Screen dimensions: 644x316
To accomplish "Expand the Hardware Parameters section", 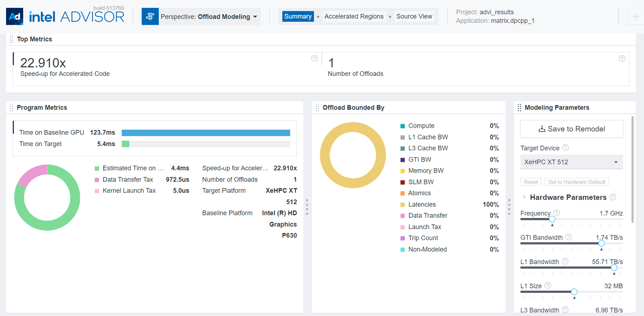I will [525, 197].
